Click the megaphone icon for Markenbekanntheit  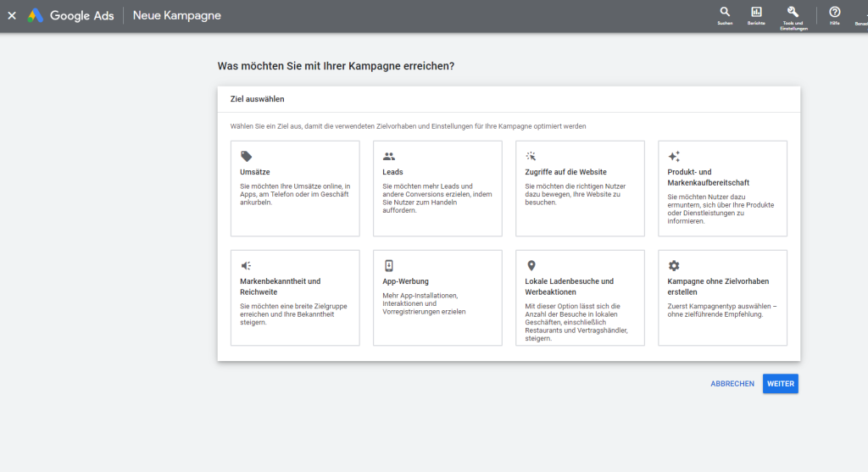(246, 265)
